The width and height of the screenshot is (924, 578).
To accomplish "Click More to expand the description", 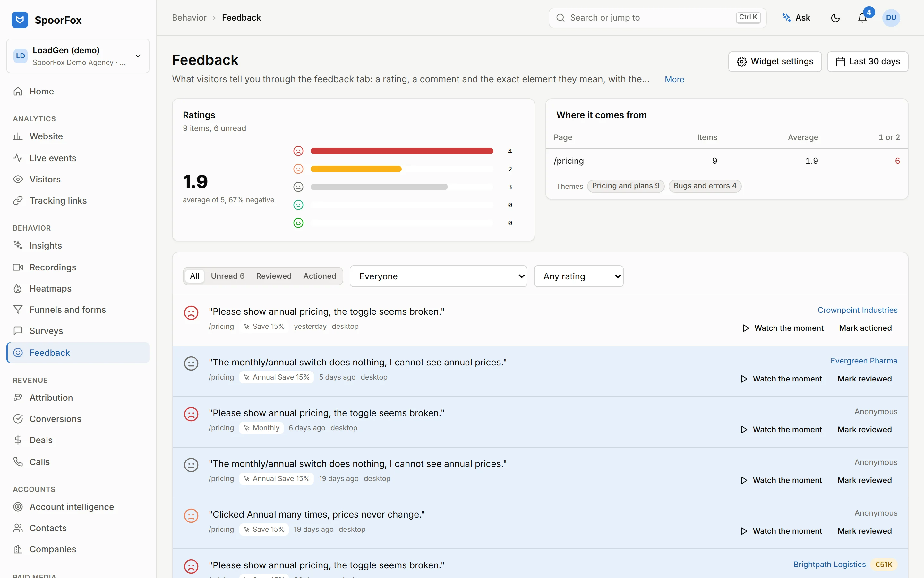I will tap(674, 80).
